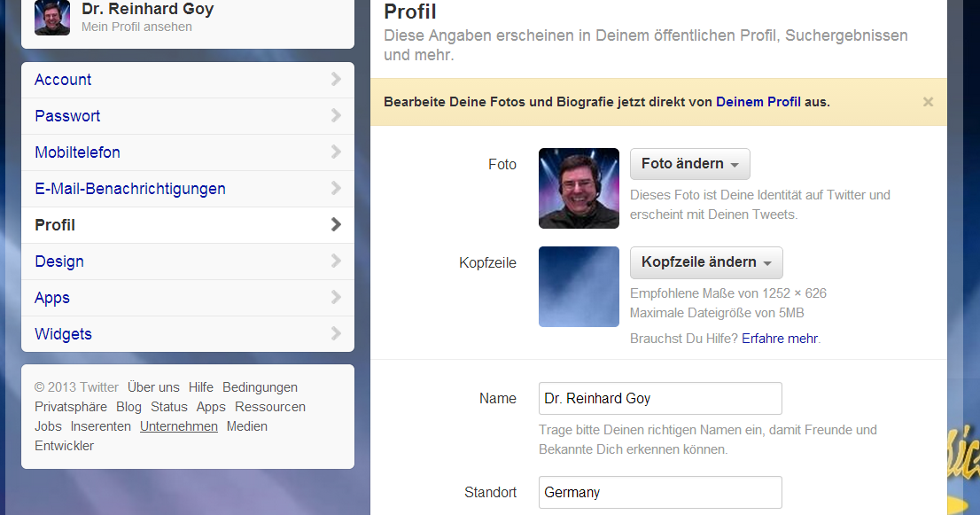Image resolution: width=980 pixels, height=515 pixels.
Task: Click the Empfohlene Maße von 1252 × 626 text
Action: [728, 293]
